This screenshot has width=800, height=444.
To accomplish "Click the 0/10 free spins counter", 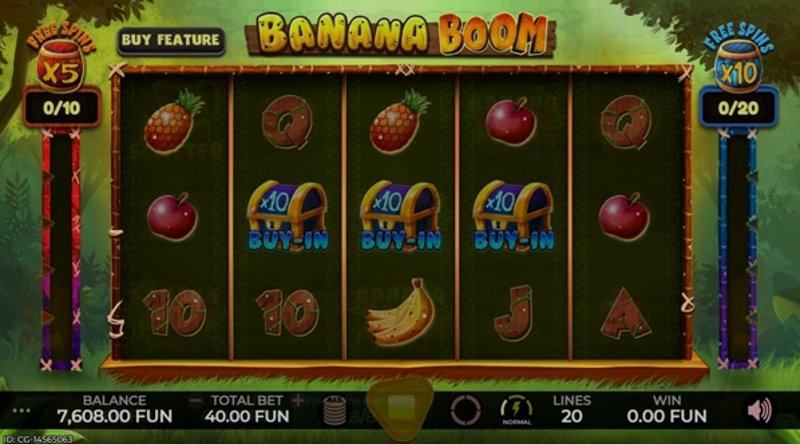I will click(x=61, y=108).
